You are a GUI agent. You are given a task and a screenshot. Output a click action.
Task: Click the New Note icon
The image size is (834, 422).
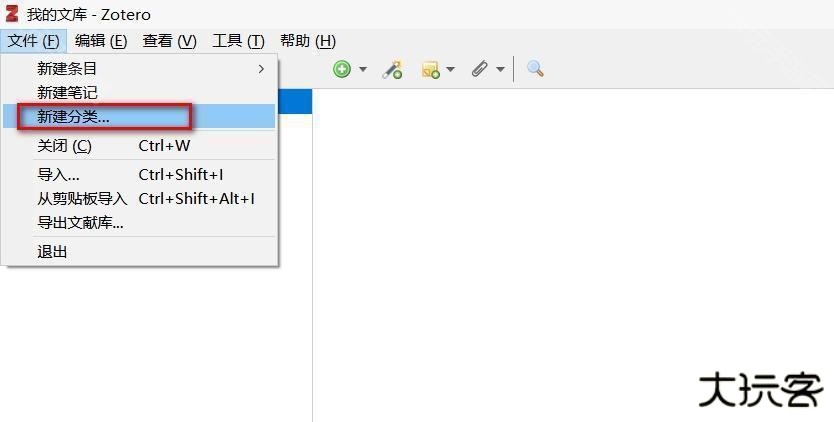point(430,70)
